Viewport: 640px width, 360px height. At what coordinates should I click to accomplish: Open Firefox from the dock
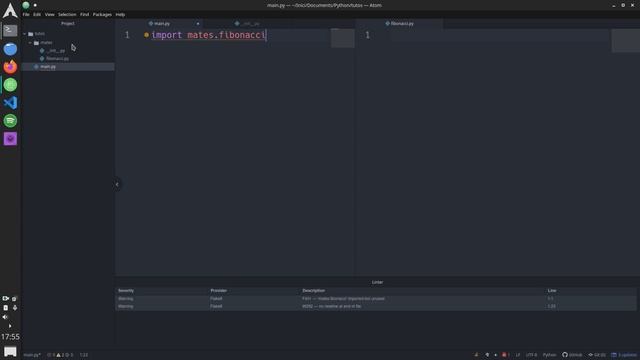pos(10,67)
